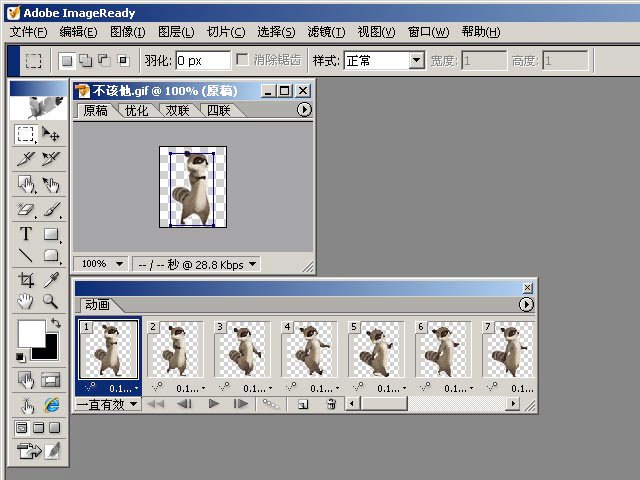
Task: Select the Type tool
Action: pyautogui.click(x=25, y=234)
